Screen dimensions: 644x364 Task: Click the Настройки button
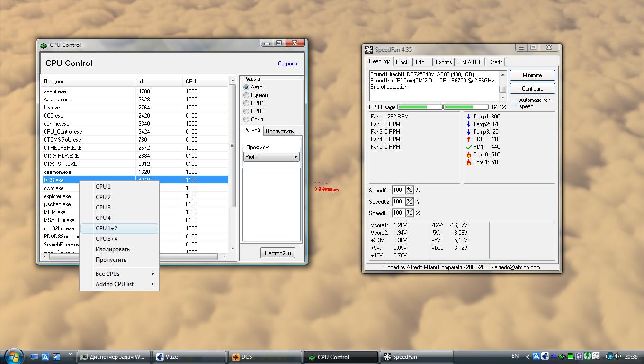pyautogui.click(x=277, y=253)
